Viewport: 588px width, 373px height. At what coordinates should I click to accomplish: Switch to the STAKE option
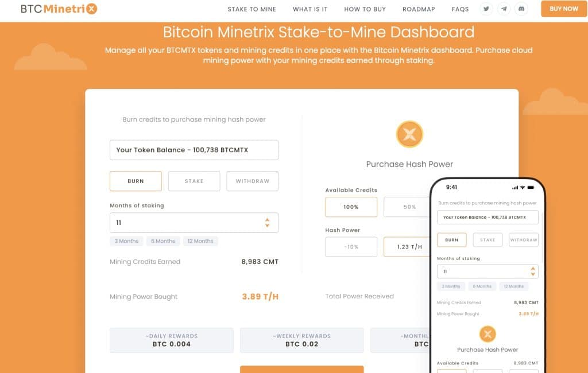(194, 181)
